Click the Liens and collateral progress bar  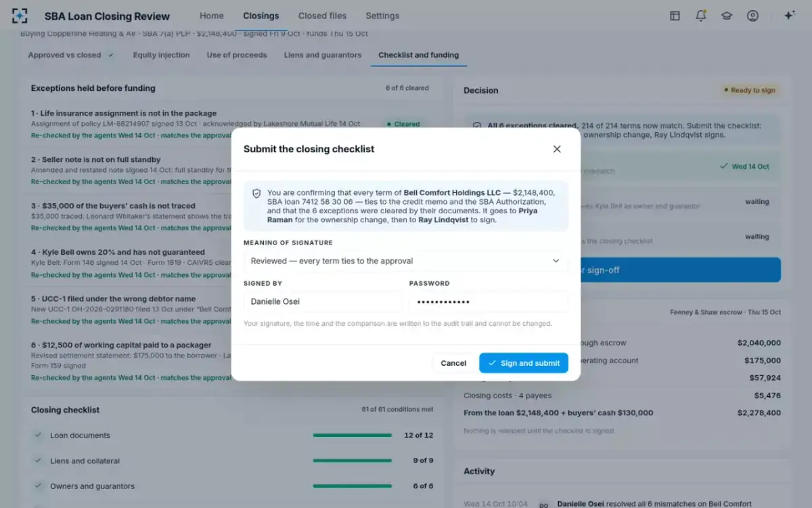click(353, 461)
